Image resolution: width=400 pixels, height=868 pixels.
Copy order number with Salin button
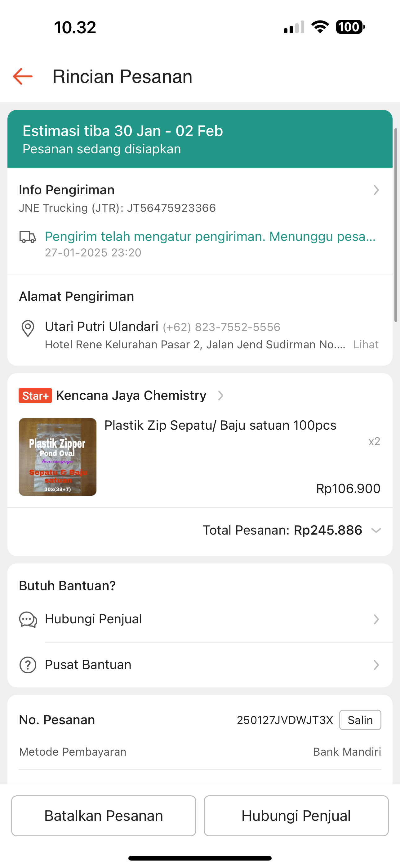pyautogui.click(x=360, y=720)
